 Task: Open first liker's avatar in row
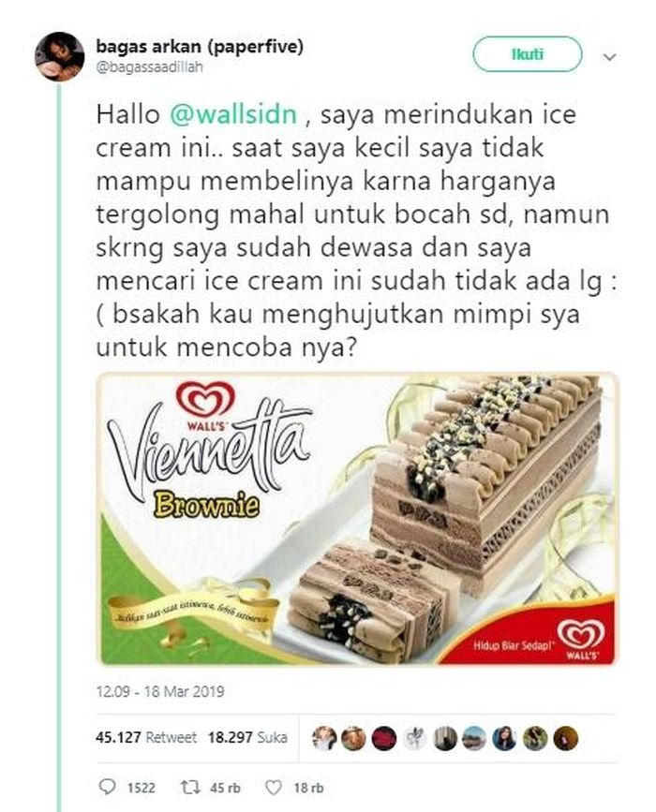point(324,738)
